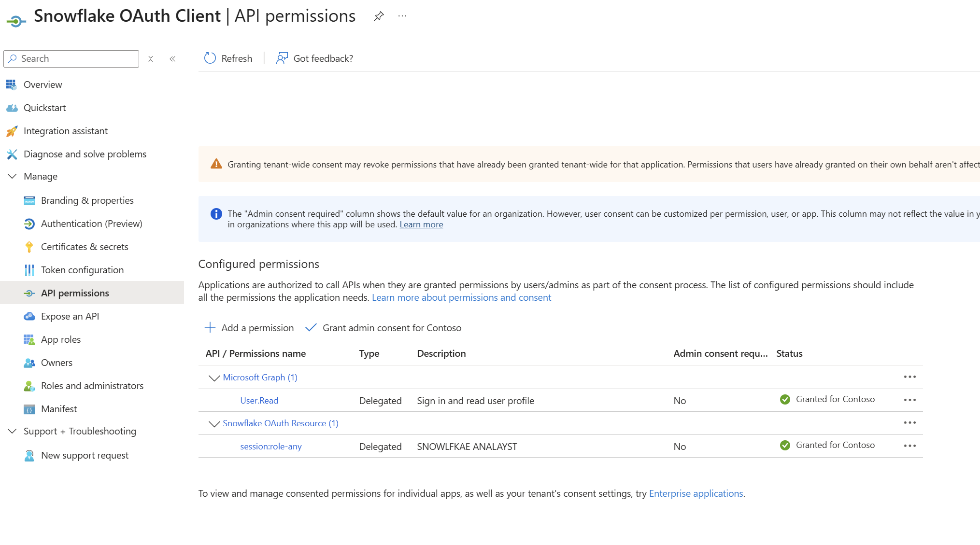Open the Snowflake OAuth Resource (1) link

[281, 423]
